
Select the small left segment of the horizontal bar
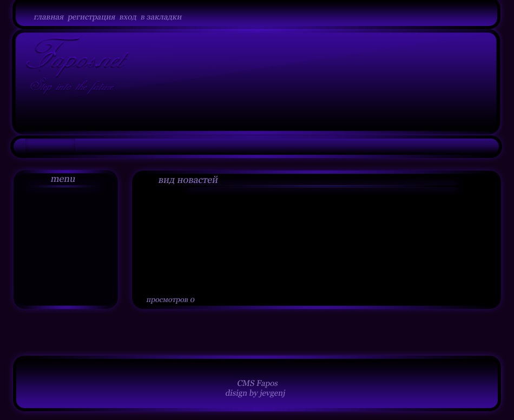click(50, 145)
